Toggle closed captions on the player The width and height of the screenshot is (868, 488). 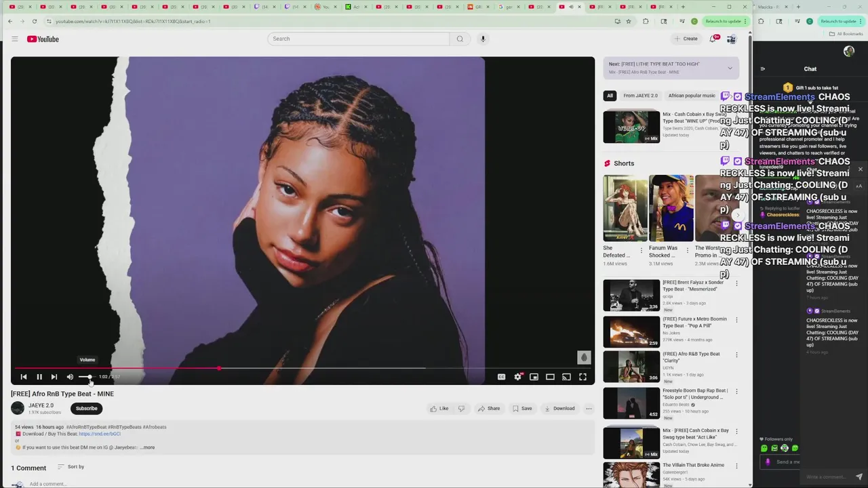[501, 377]
